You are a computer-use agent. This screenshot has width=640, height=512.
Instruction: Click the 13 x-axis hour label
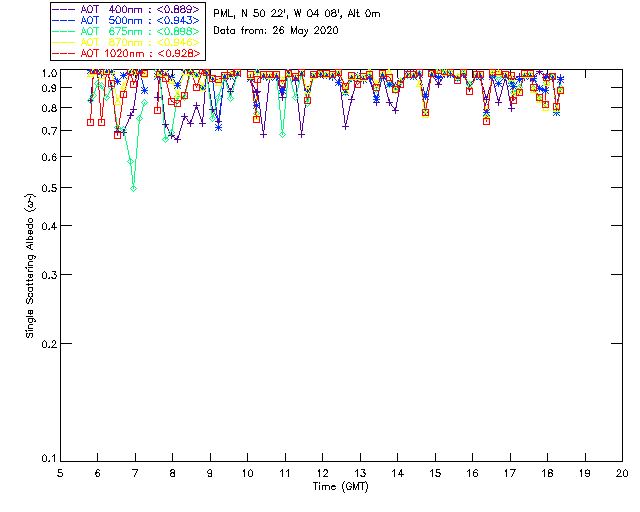(x=360, y=473)
